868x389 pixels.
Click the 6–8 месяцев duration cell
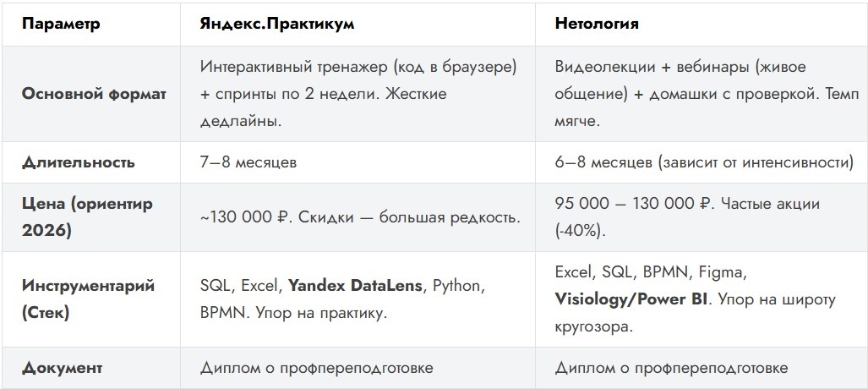click(x=701, y=163)
